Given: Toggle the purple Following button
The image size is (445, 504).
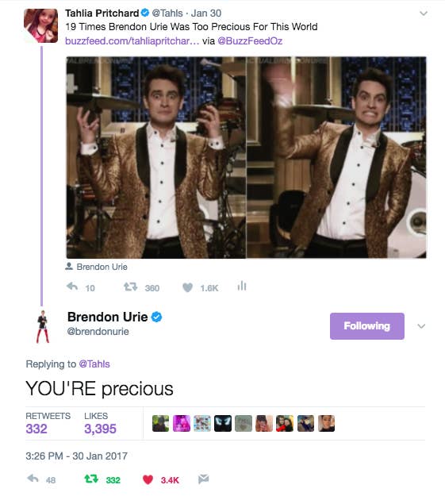Looking at the screenshot, I should point(367,326).
